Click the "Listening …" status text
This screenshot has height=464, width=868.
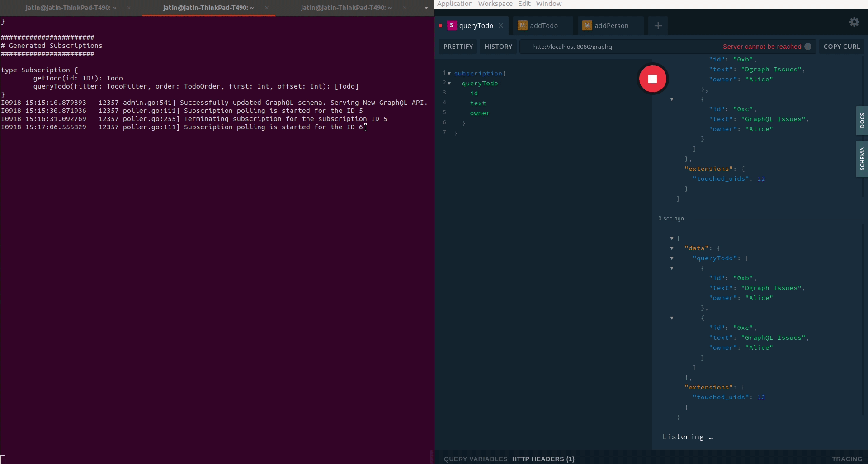pos(688,437)
